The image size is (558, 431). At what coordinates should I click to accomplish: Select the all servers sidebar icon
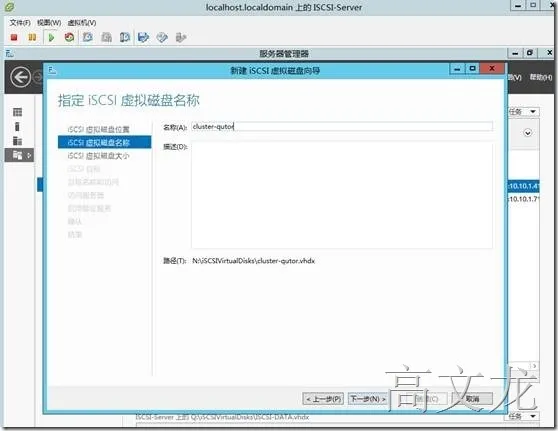tap(17, 141)
